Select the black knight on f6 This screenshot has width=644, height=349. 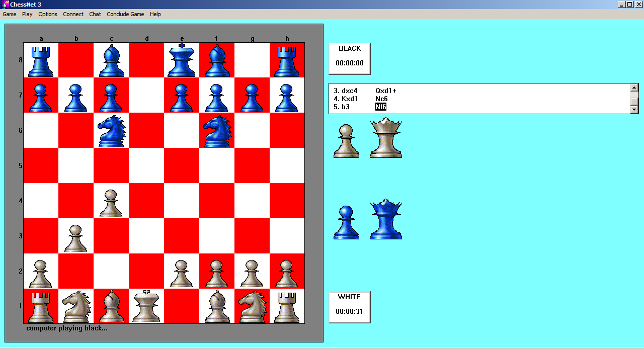point(217,131)
